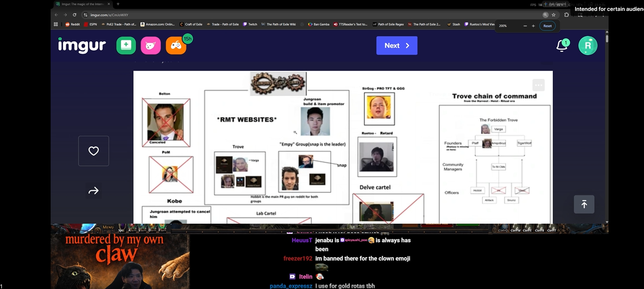
Task: Close the Imgur browser tab
Action: point(109,4)
